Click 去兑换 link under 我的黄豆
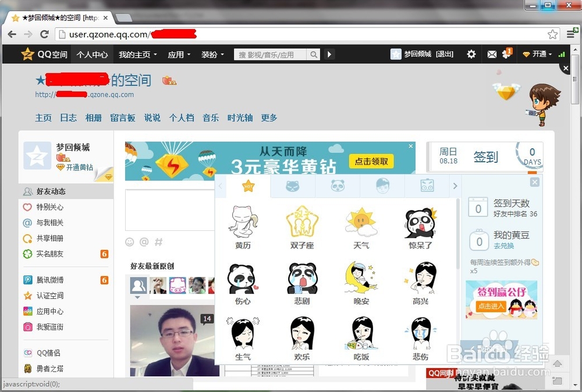Viewport: 582px width, 392px height. [x=503, y=246]
